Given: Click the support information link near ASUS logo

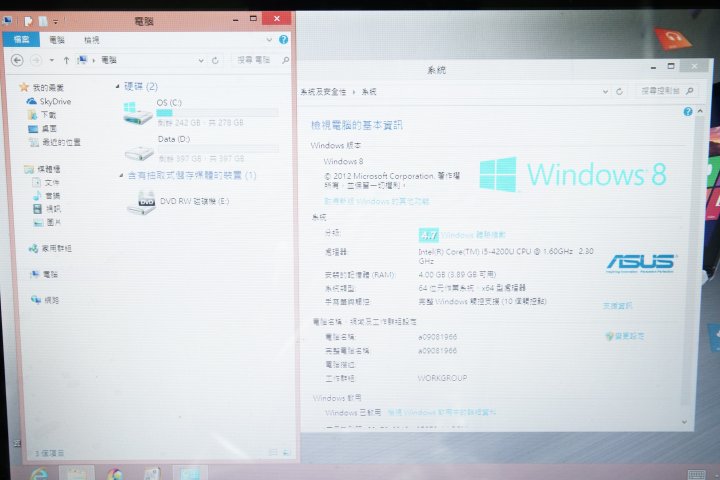Looking at the screenshot, I should (x=618, y=306).
